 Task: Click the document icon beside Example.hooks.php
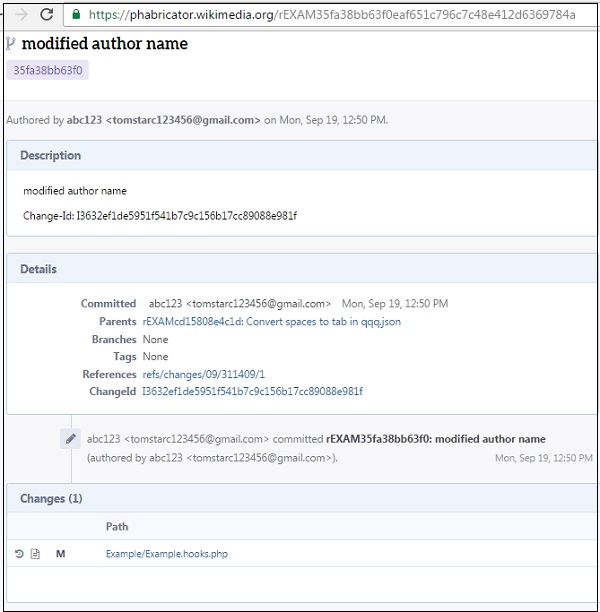coord(35,554)
